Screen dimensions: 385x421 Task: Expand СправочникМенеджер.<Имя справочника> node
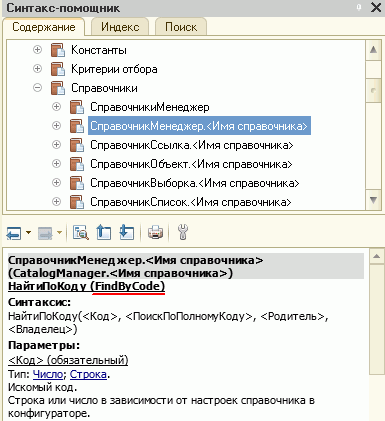(57, 126)
